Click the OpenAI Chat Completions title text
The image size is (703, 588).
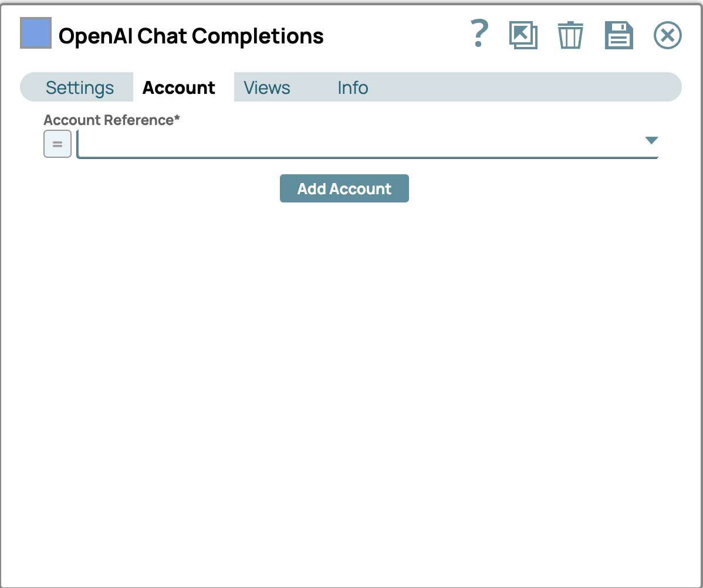tap(191, 36)
